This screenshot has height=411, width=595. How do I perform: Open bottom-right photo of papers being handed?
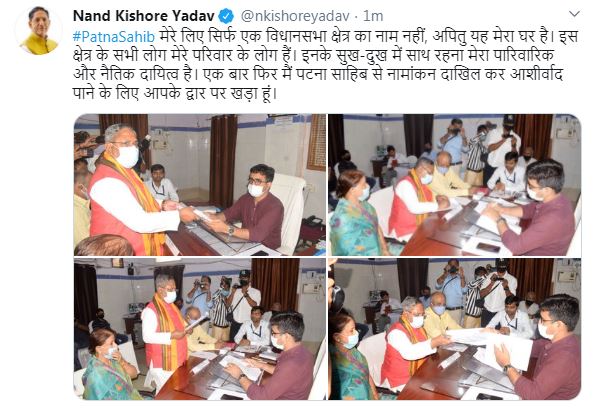tap(455, 329)
